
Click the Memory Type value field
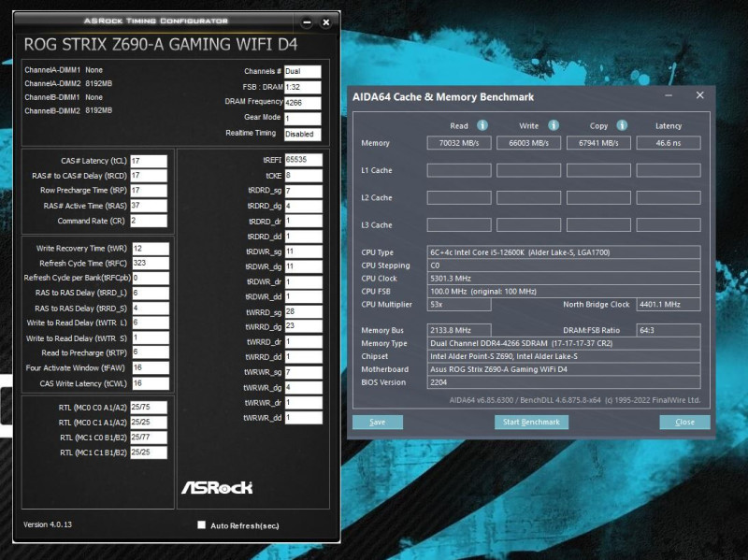(564, 343)
